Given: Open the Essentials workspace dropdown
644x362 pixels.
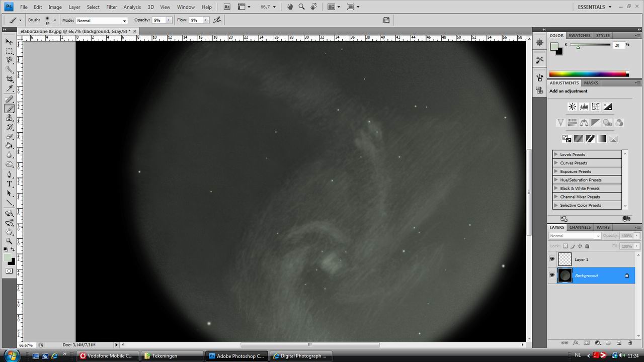Looking at the screenshot, I should [x=594, y=7].
